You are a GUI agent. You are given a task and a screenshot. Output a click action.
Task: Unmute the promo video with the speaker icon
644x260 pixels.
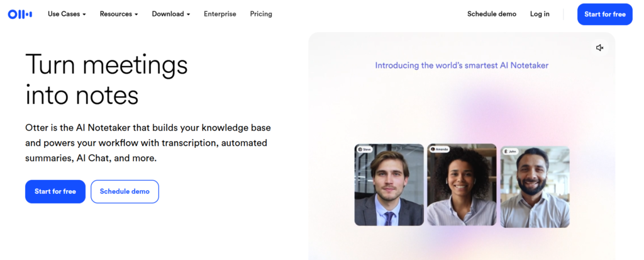click(599, 48)
